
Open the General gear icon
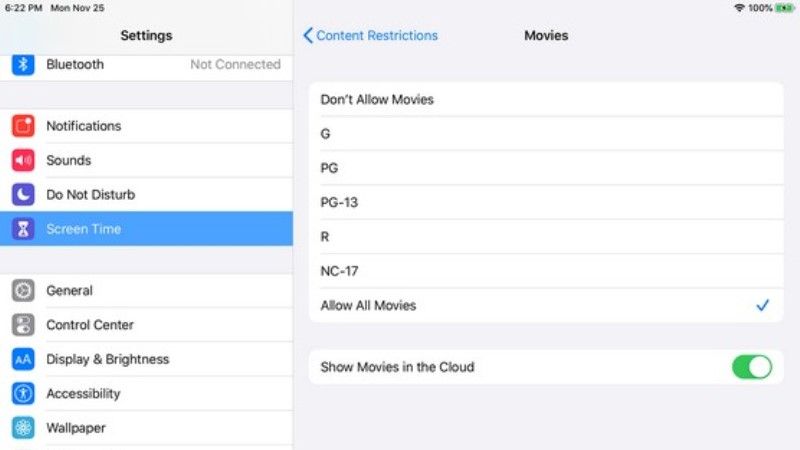(23, 290)
